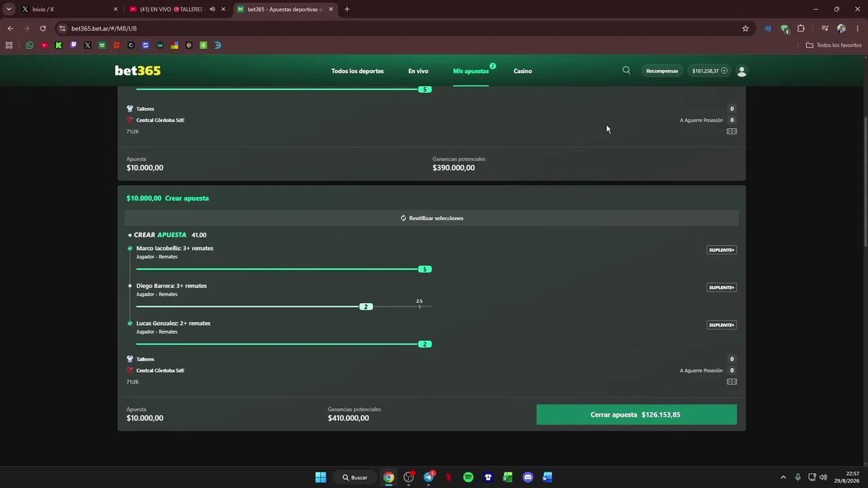Click Suplente+ badge for Diego Barrera

point(722,287)
